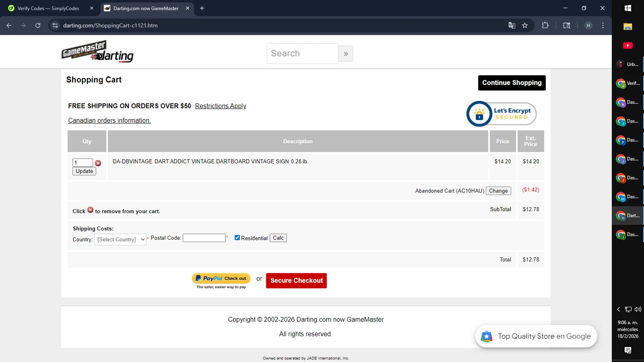Click the Shopping Cart heading
The width and height of the screenshot is (644, 362).
click(94, 80)
